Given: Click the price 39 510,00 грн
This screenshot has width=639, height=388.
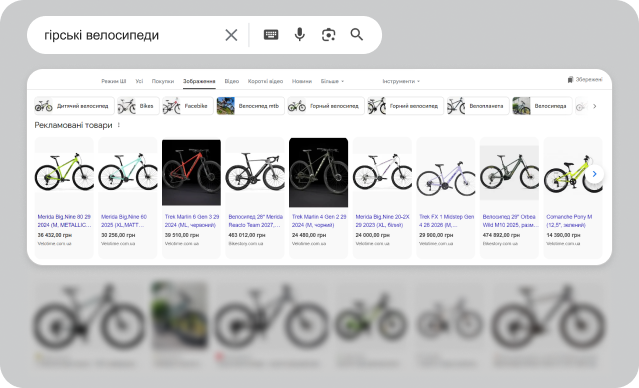Looking at the screenshot, I should [182, 235].
